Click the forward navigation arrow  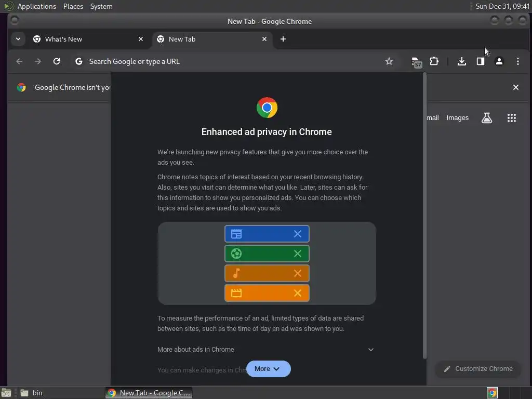coord(38,61)
